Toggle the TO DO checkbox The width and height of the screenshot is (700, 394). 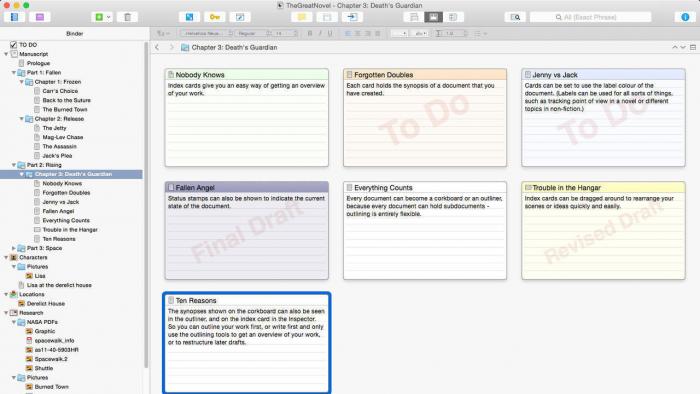[x=13, y=45]
